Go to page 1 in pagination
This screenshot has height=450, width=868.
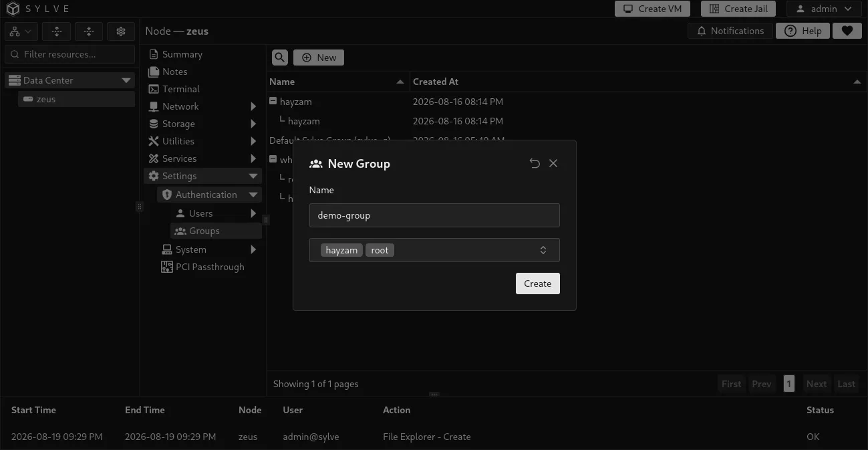coord(789,384)
